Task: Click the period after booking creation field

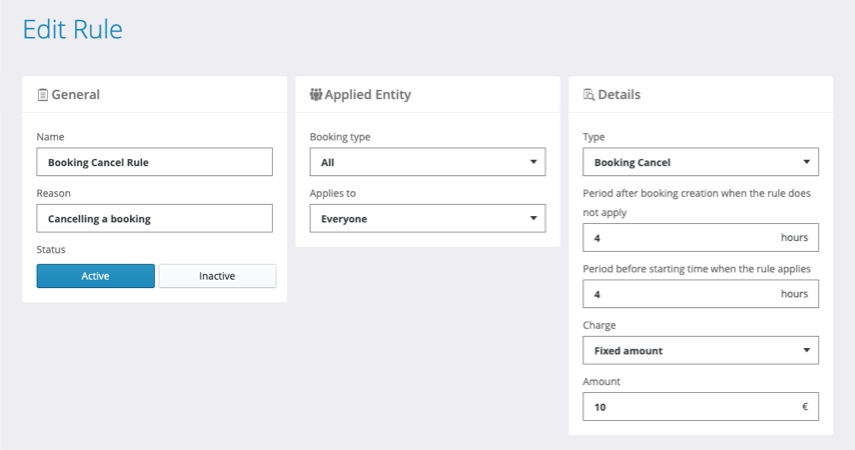Action: (x=680, y=238)
